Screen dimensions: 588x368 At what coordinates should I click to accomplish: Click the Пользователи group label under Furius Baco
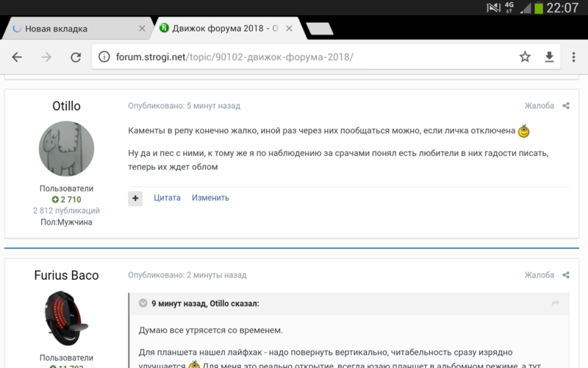click(66, 358)
